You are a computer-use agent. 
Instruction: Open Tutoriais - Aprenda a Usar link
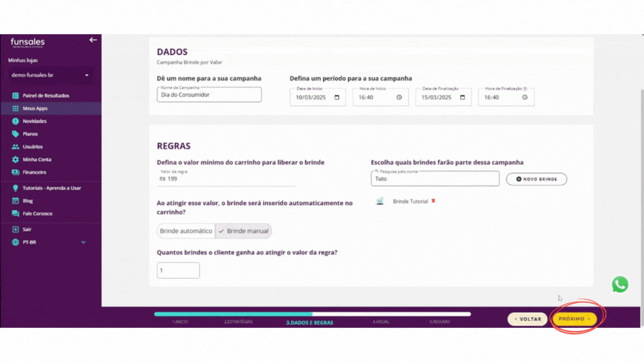[x=52, y=188]
